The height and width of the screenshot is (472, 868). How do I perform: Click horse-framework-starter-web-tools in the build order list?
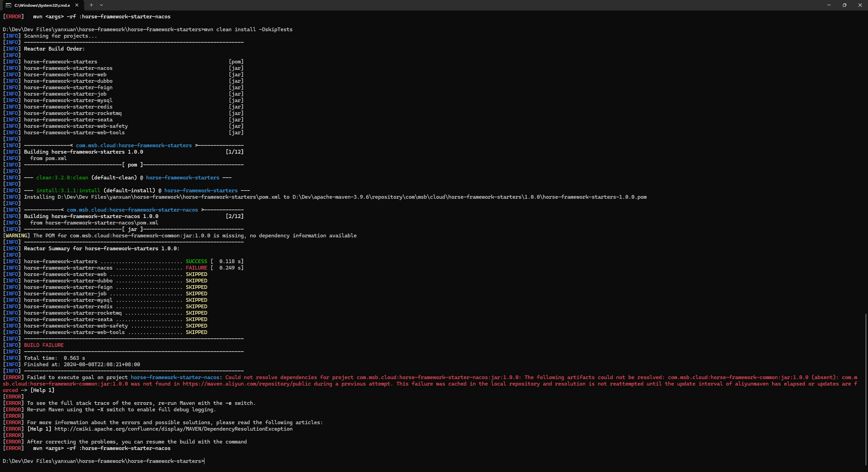(x=74, y=133)
